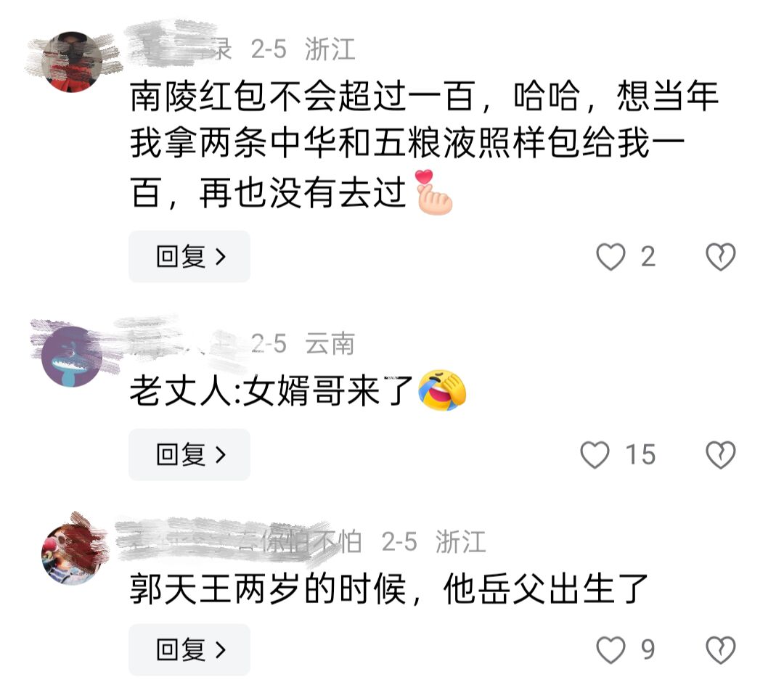The width and height of the screenshot is (784, 685).
Task: Tap blurred username of first comment
Action: coord(181,49)
